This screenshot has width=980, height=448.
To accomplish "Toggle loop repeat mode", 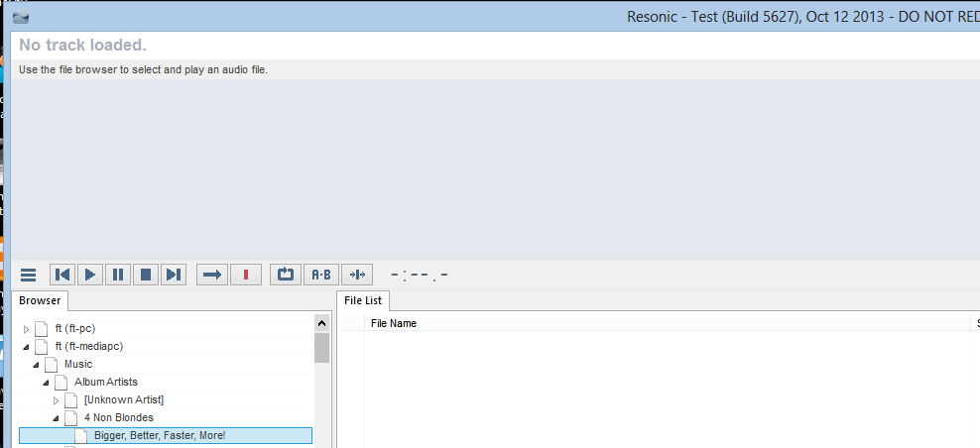I will (286, 275).
